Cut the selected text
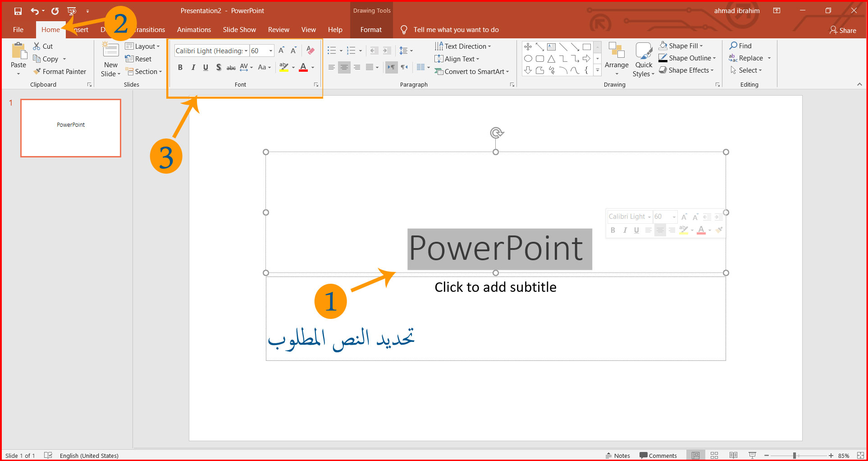Viewport: 868px width, 461px height. click(43, 46)
